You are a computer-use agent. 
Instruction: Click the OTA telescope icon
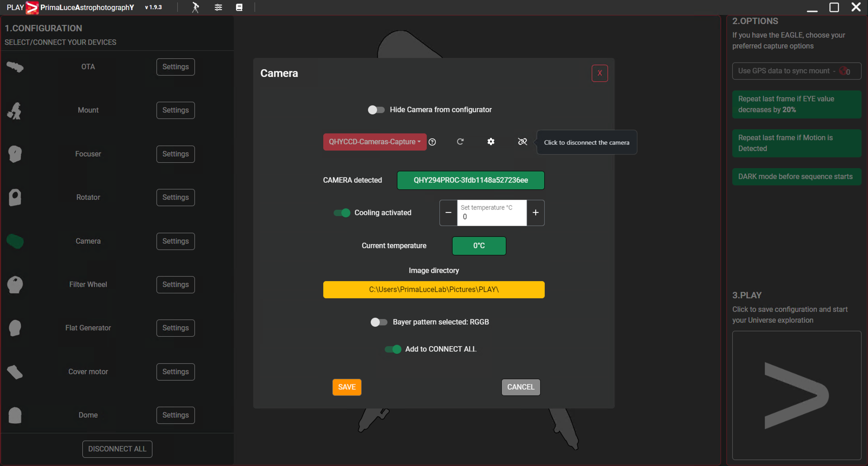15,67
